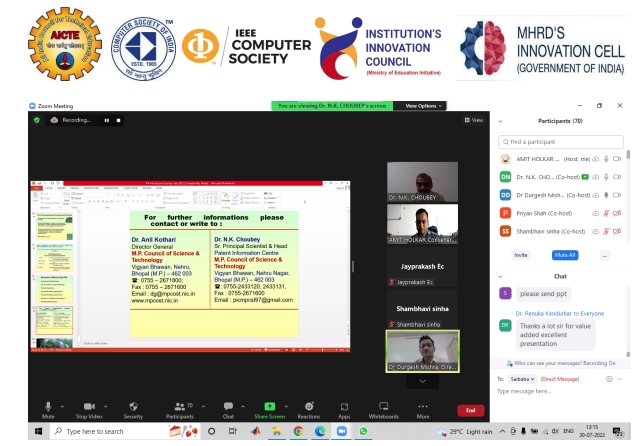This screenshot has width=643, height=446.
Task: Launch MATLAB from the taskbar
Action: coord(255,431)
